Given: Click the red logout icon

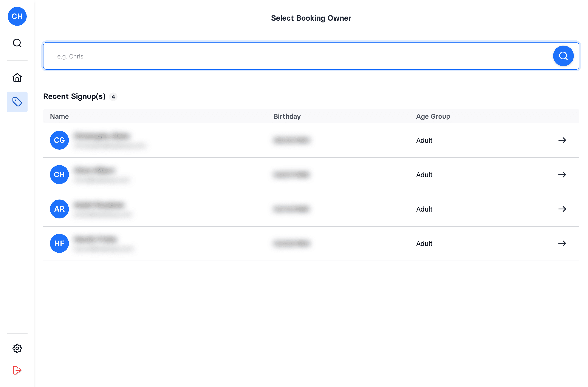Looking at the screenshot, I should (x=17, y=370).
